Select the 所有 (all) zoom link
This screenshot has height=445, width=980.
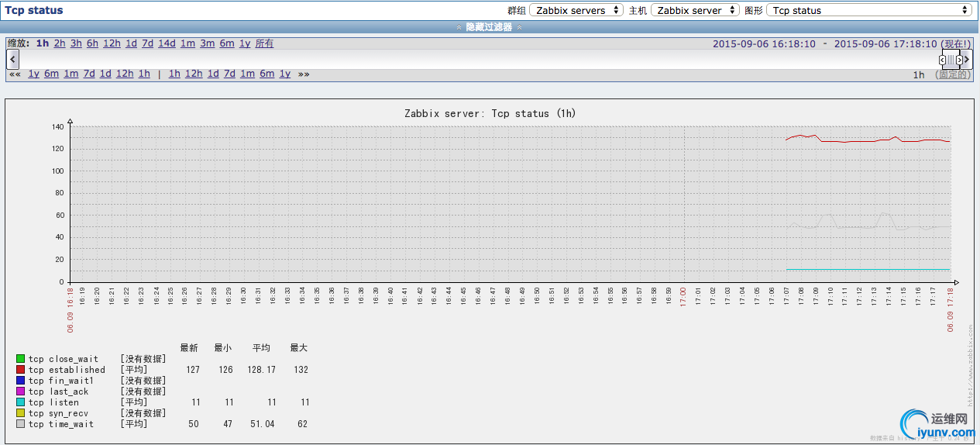click(x=264, y=43)
